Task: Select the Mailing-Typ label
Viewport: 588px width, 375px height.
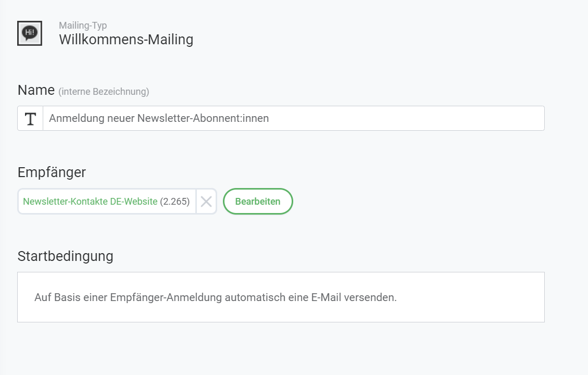Action: 82,25
